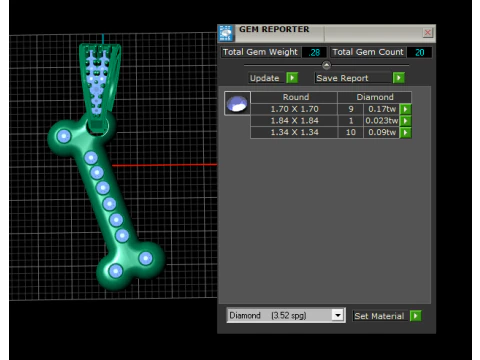Screen dimensions: 480x360
Task: Select the 1.70 X 1.70 size cell
Action: pos(294,109)
